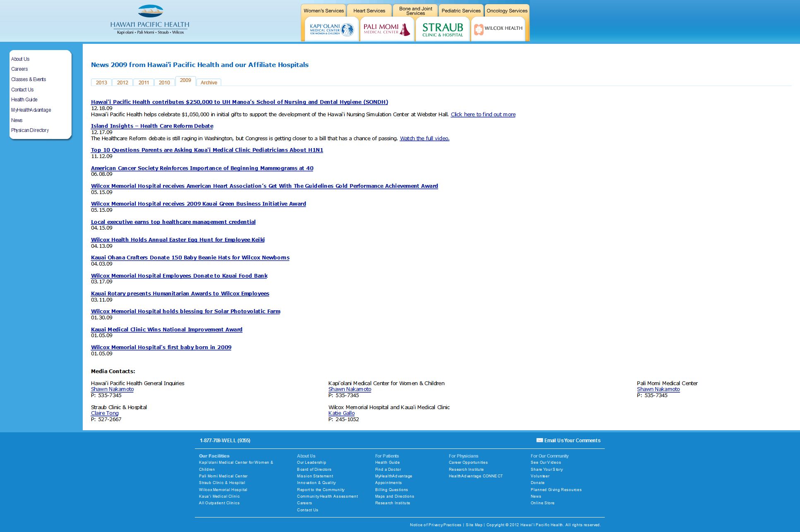800x532 pixels.
Task: Open the Straub Clinic & Hospital logo
Action: [442, 29]
